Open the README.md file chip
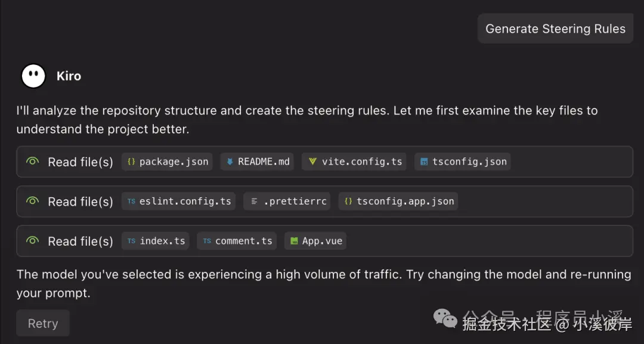Image resolution: width=644 pixels, height=344 pixels. [257, 162]
